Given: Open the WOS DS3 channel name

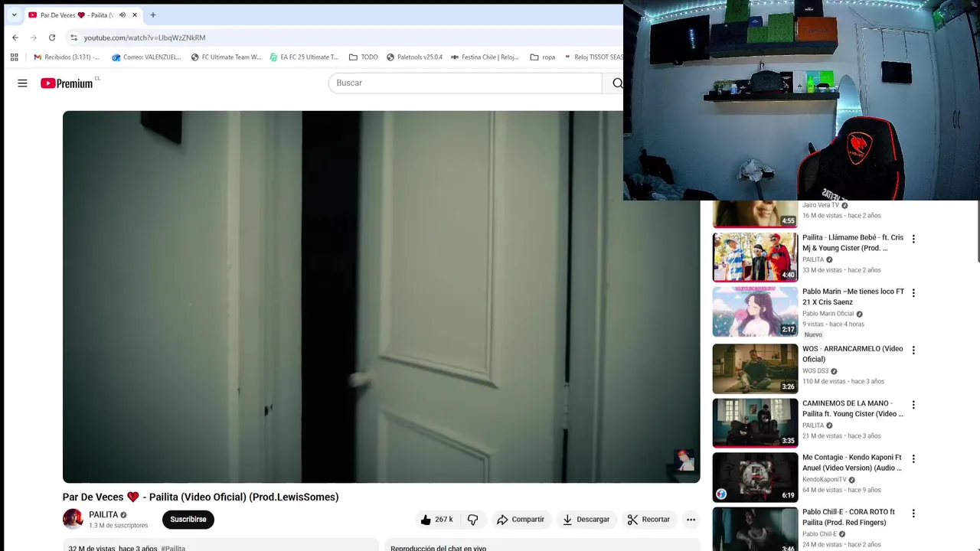Looking at the screenshot, I should coord(815,371).
